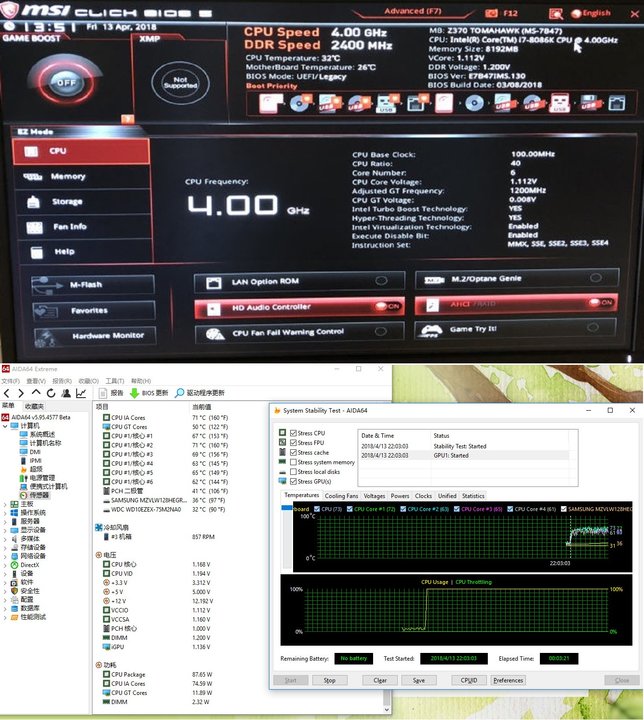This screenshot has height=720, width=644.
Task: Expand the 操作系统 tree node
Action: (5, 513)
